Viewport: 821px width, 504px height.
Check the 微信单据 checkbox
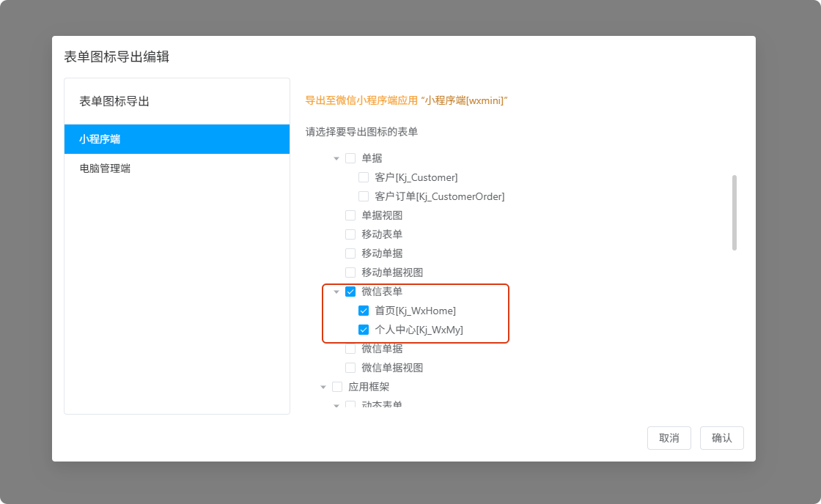[350, 349]
